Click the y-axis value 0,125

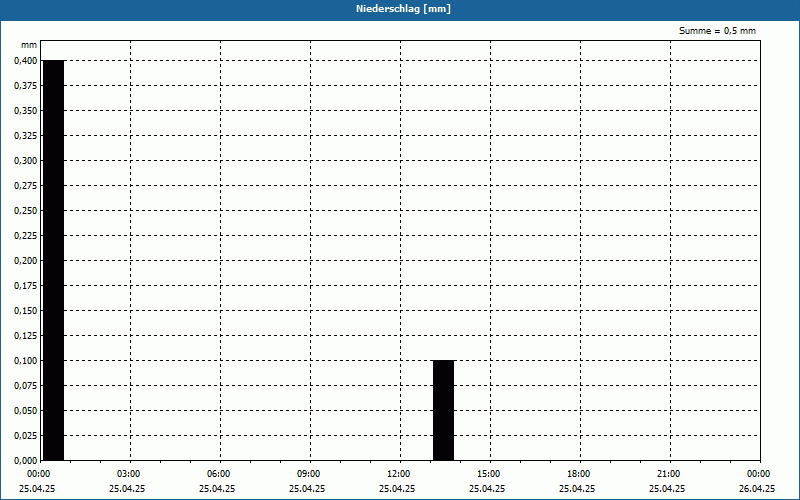pos(26,336)
